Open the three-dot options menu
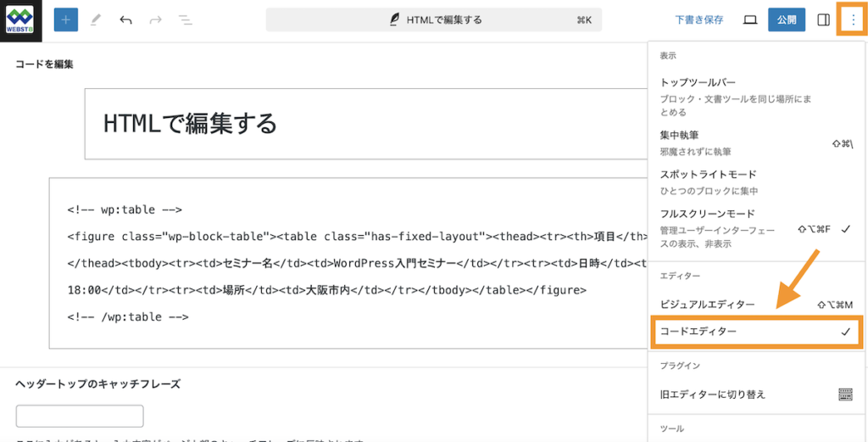The image size is (868, 442). point(853,20)
